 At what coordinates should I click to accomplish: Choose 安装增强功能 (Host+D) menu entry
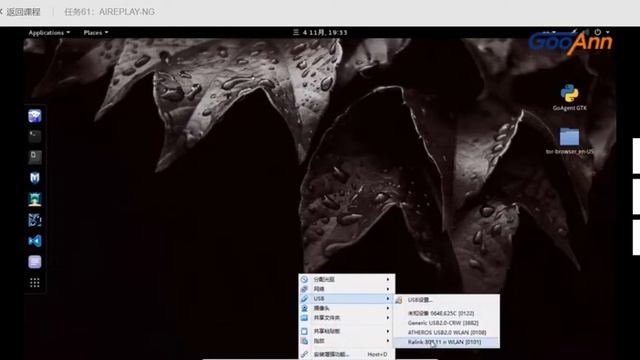pos(347,354)
